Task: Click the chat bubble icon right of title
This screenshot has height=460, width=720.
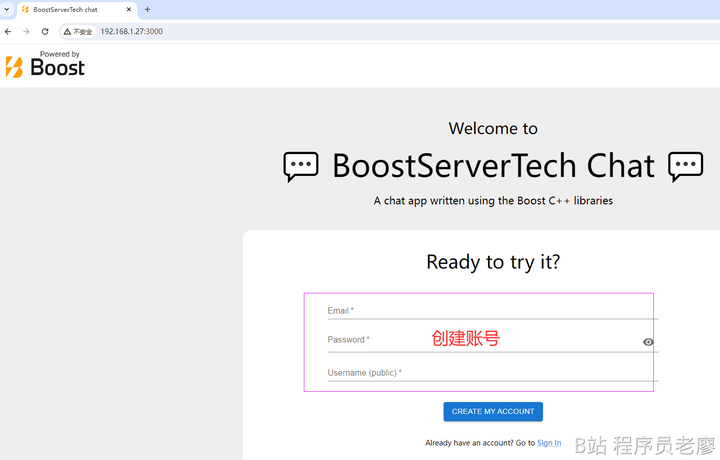Action: [x=686, y=166]
